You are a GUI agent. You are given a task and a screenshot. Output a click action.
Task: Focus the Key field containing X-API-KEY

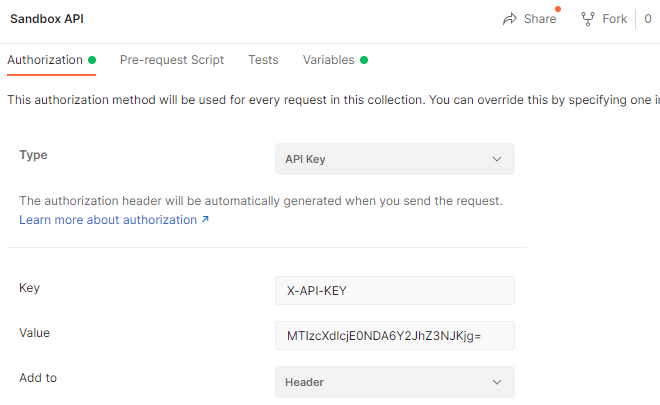pos(394,290)
